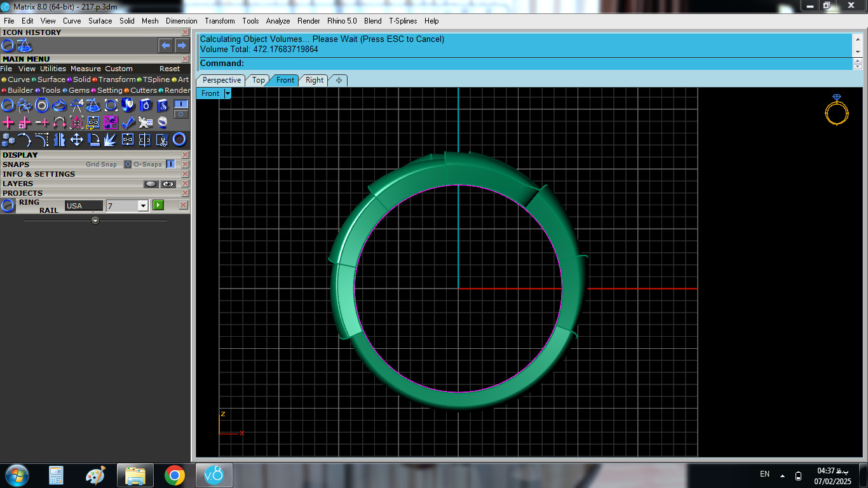Screen dimensions: 868x488
Task: Go back with Icon History left arrow
Action: pyautogui.click(x=165, y=45)
